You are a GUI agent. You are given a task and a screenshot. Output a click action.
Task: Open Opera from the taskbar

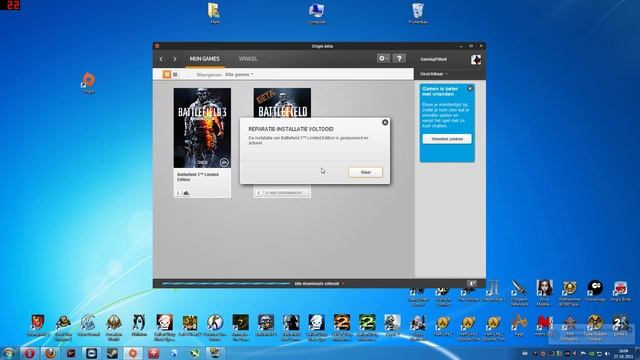coord(29,353)
